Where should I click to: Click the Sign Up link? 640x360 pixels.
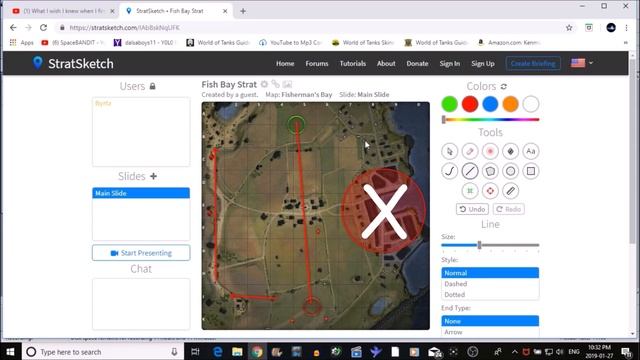483,63
